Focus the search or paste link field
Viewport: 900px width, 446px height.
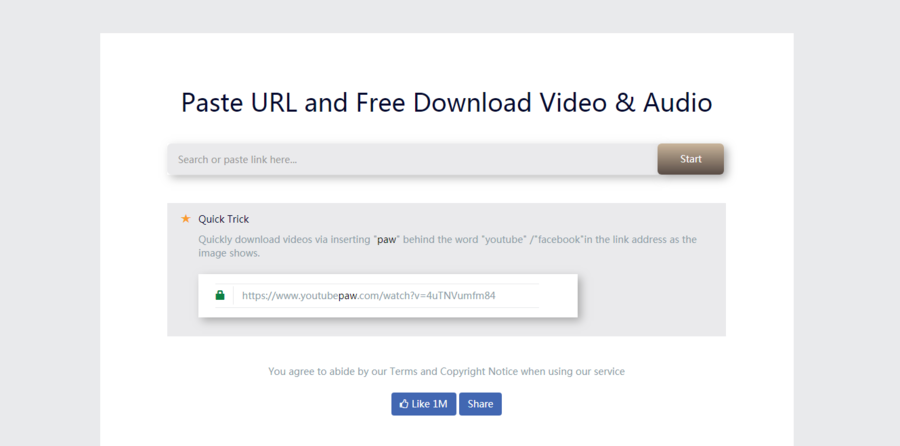(x=411, y=159)
